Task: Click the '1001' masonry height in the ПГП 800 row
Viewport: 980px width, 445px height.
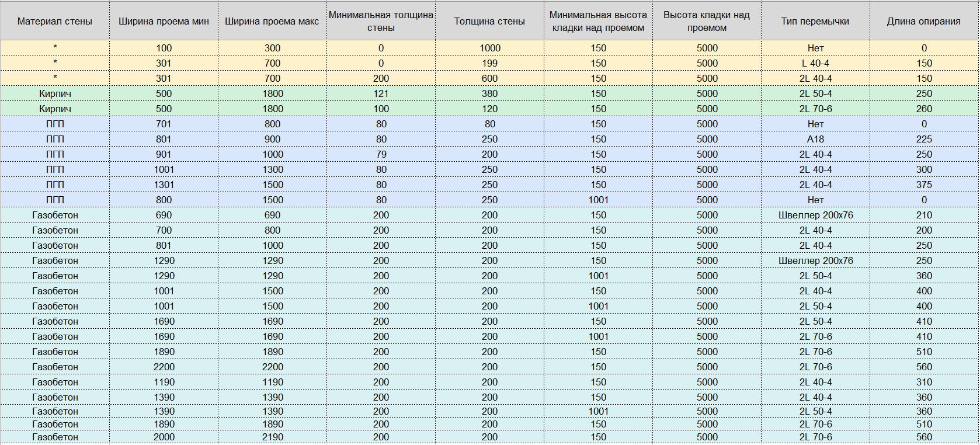Action: (x=598, y=200)
